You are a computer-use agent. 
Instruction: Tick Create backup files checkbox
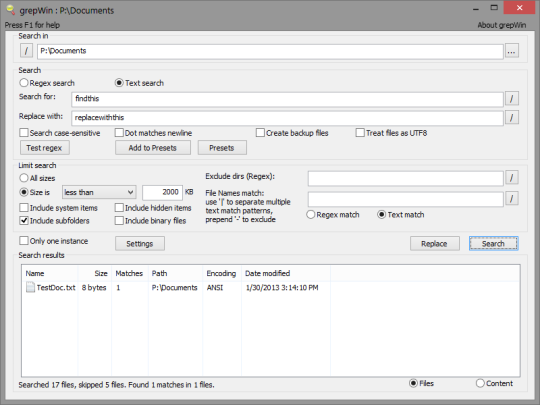tap(260, 133)
